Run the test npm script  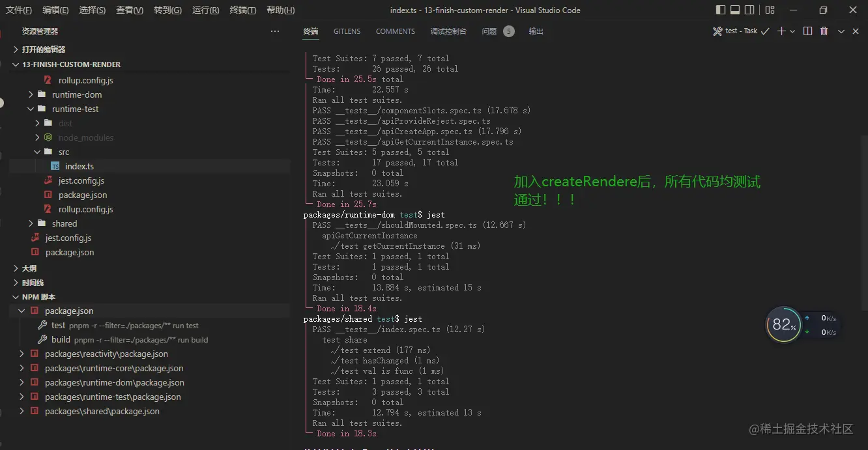[150, 325]
